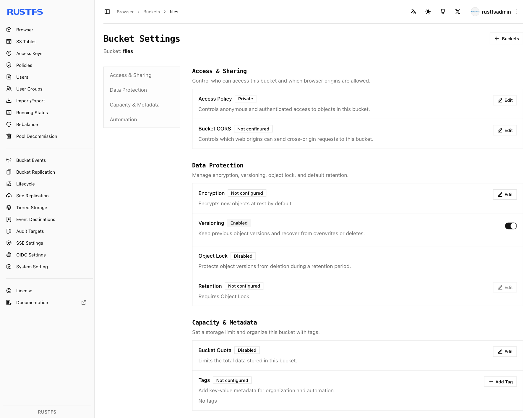532x418 pixels.
Task: Jump to Data Protection section tab
Action: [142, 90]
